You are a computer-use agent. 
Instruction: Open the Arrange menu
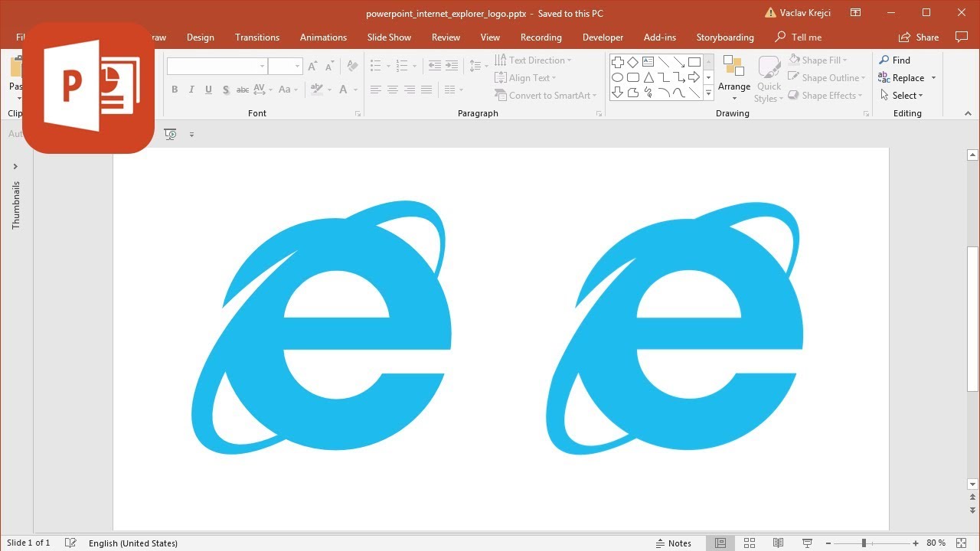click(734, 79)
